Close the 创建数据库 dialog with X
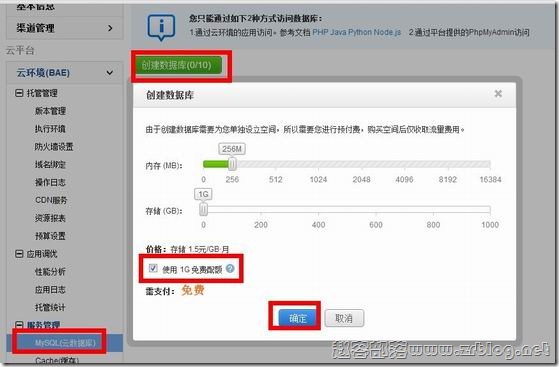This screenshot has height=367, width=559. pos(498,94)
